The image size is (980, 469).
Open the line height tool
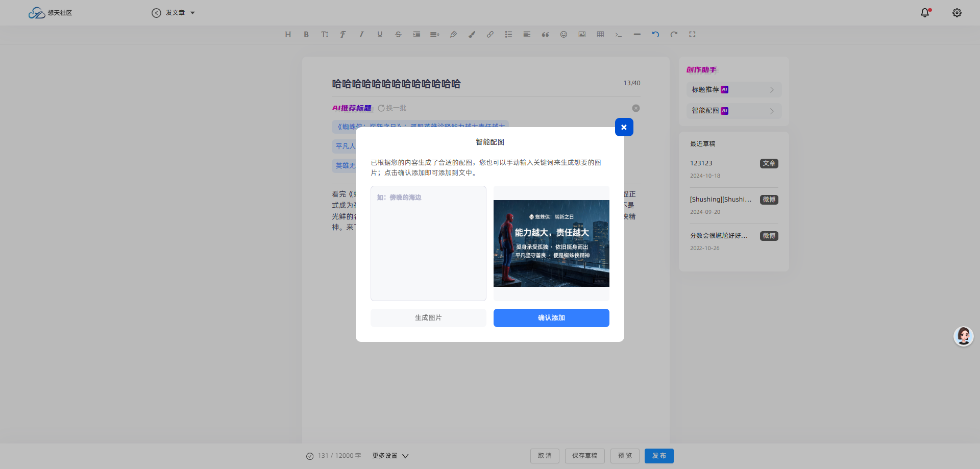(435, 34)
